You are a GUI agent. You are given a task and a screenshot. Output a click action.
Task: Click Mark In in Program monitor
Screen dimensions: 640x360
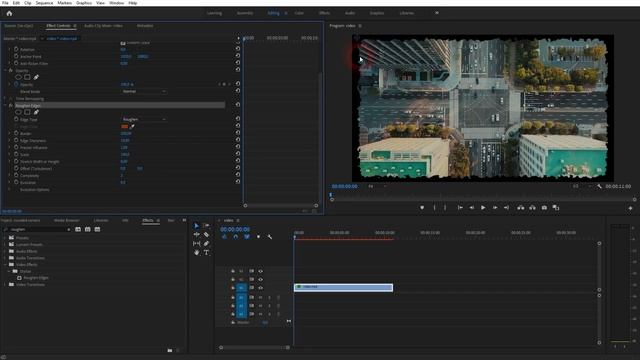[x=434, y=207]
